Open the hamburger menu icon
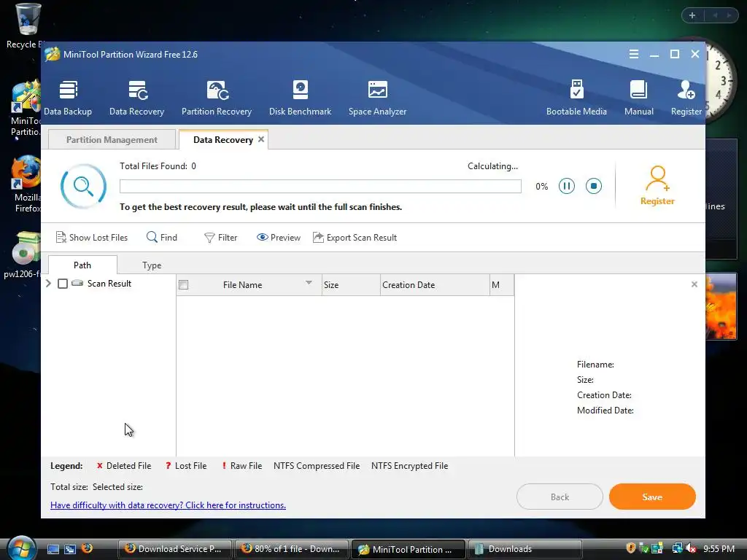747x560 pixels. (x=634, y=54)
